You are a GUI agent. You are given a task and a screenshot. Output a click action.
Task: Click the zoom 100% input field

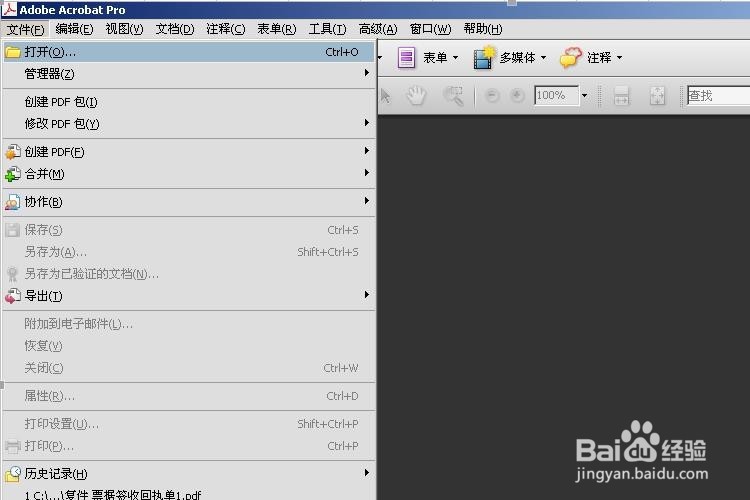556,96
